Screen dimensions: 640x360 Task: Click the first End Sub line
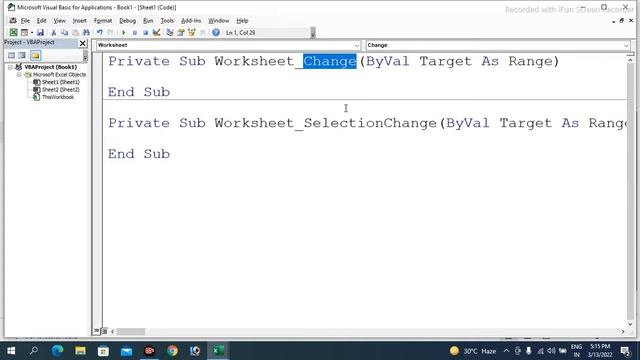coord(139,92)
